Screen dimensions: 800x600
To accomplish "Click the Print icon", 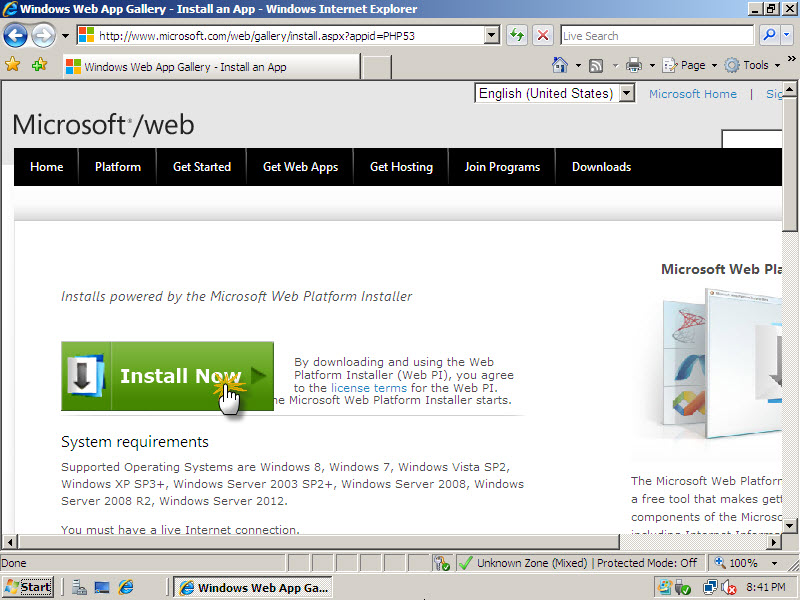I will pos(633,65).
